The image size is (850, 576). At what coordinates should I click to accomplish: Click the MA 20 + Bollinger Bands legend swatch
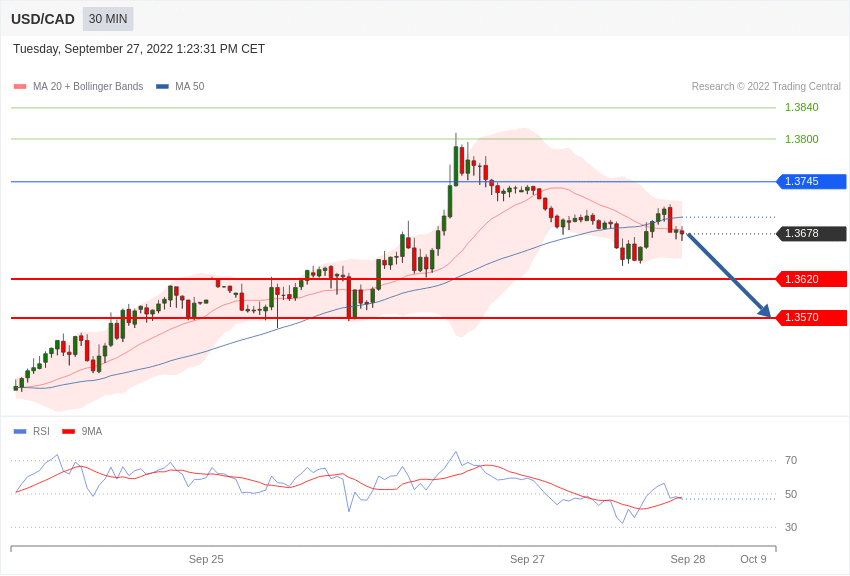click(x=20, y=87)
